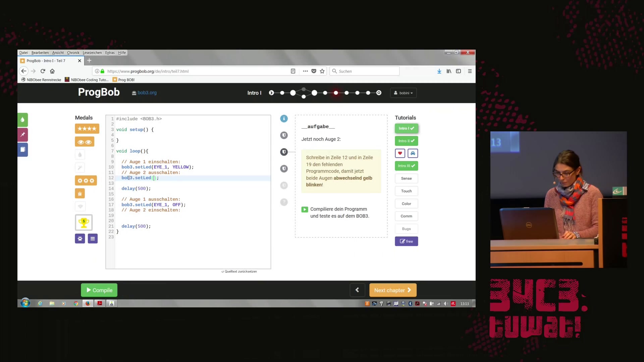
Task: Click the browser back arrow
Action: pos(23,71)
